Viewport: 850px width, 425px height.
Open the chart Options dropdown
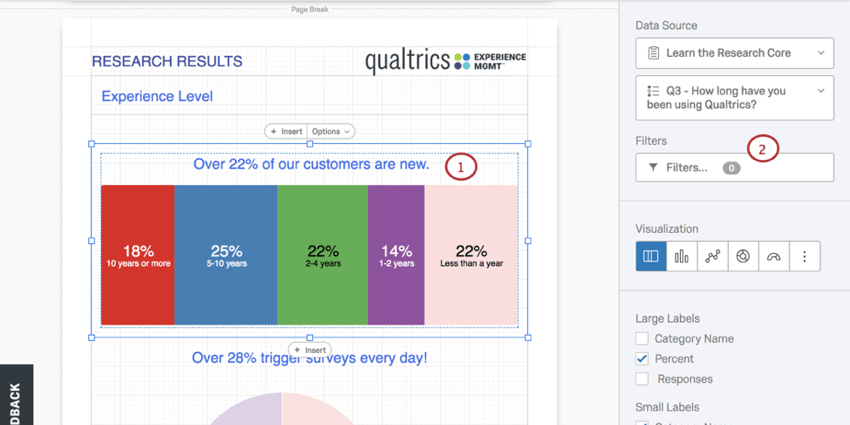(x=331, y=131)
